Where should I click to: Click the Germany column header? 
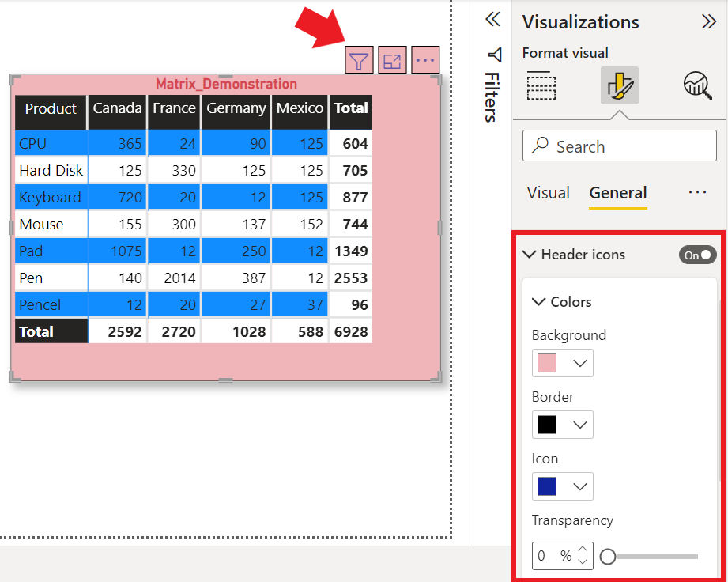click(x=236, y=112)
